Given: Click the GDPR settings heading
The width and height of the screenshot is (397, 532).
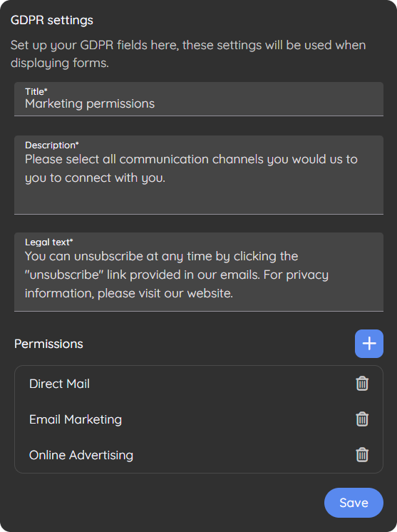Looking at the screenshot, I should click(x=52, y=21).
